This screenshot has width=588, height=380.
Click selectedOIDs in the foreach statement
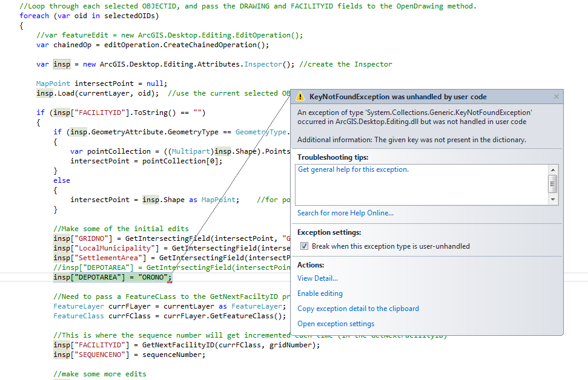point(130,16)
